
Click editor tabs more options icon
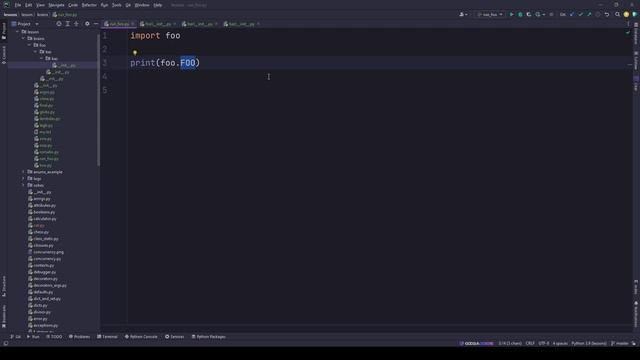628,24
